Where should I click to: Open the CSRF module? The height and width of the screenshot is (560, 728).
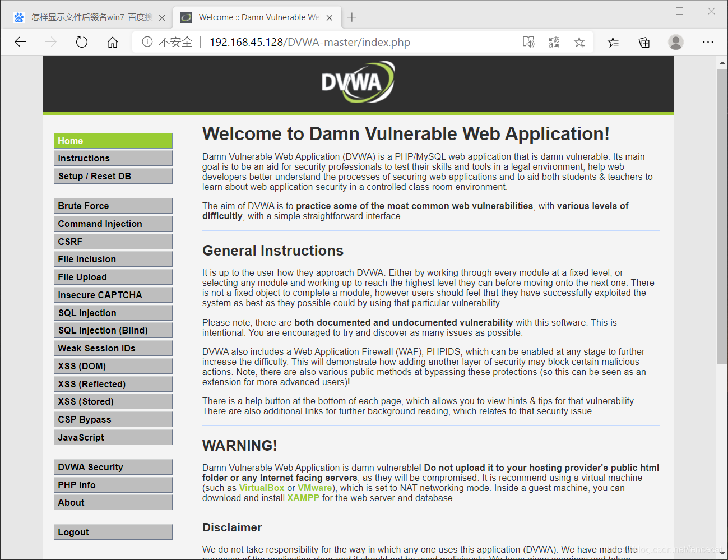(x=113, y=242)
